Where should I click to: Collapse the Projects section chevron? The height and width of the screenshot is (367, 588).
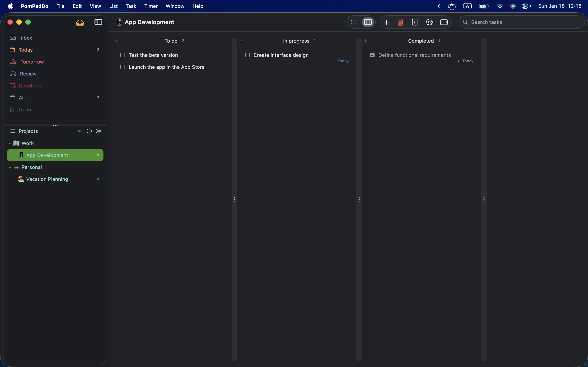point(80,131)
